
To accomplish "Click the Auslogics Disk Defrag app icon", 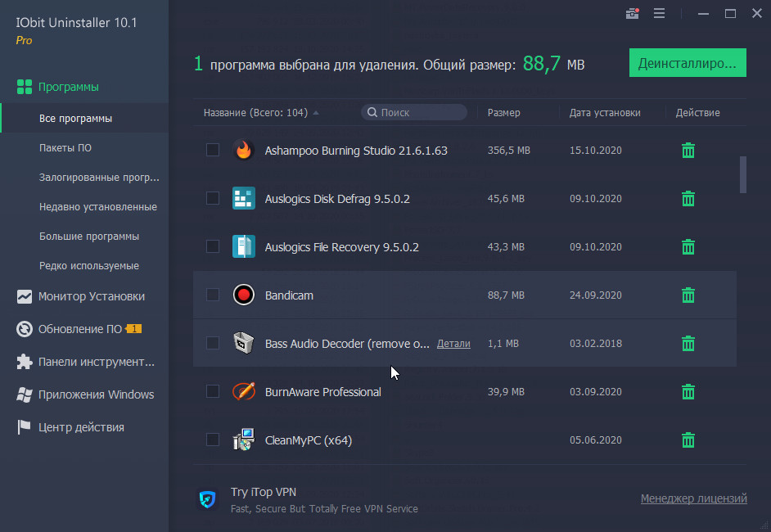I will 243,198.
